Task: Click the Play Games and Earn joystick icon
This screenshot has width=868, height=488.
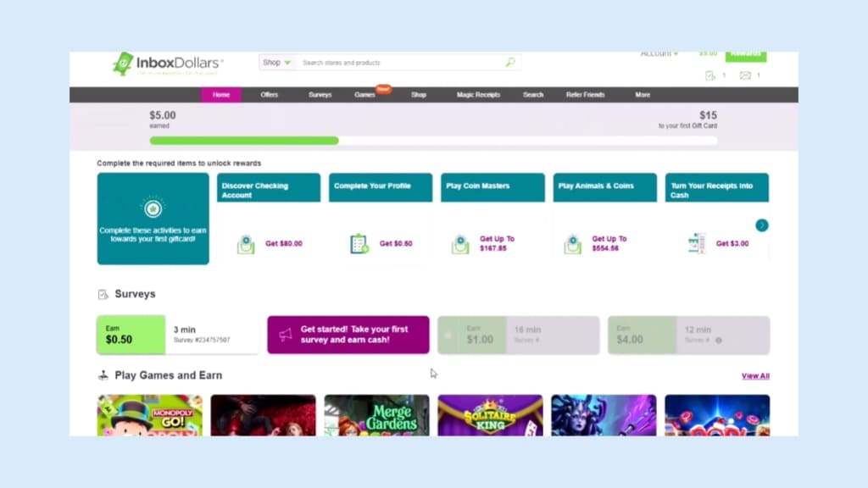Action: 103,374
